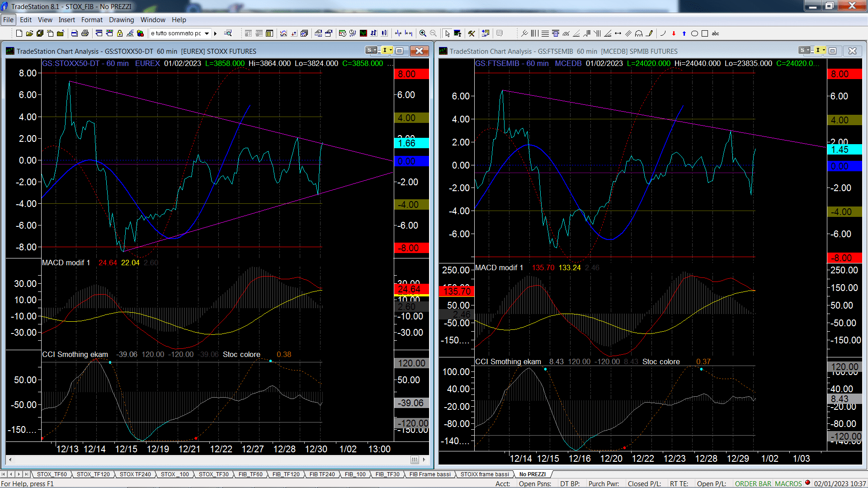Click the expand bar spacing icon
This screenshot has height=488, width=868.
click(x=409, y=33)
